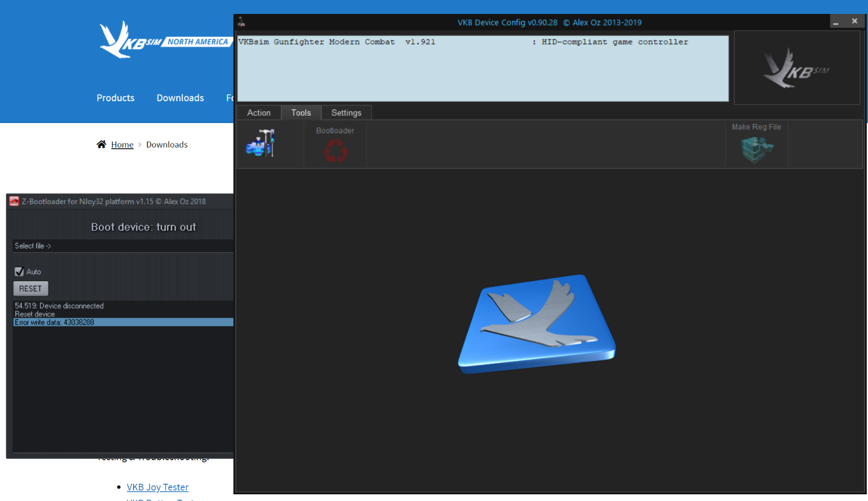The image size is (868, 501).
Task: Open the VKB Joy Tester link
Action: pos(158,487)
